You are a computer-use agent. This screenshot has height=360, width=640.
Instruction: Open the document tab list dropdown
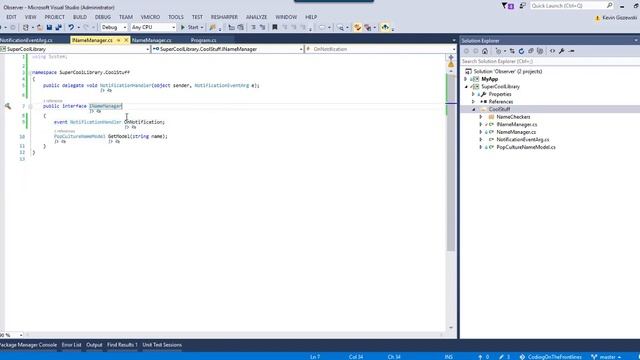(454, 40)
